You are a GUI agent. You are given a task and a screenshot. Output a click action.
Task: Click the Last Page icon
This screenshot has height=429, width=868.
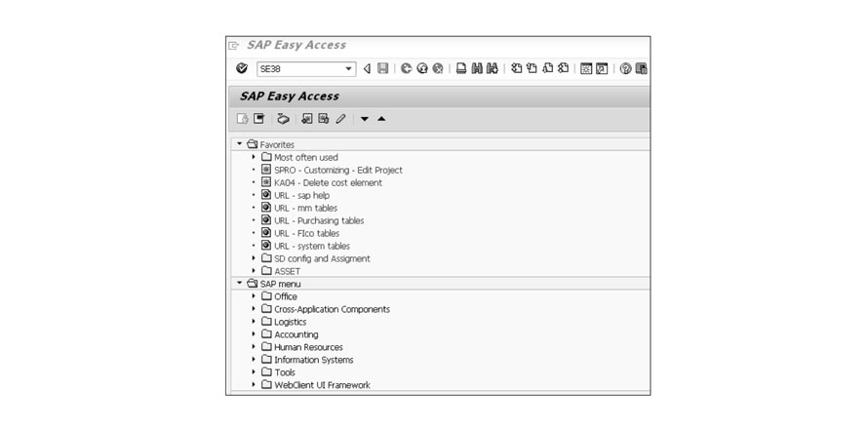[563, 68]
